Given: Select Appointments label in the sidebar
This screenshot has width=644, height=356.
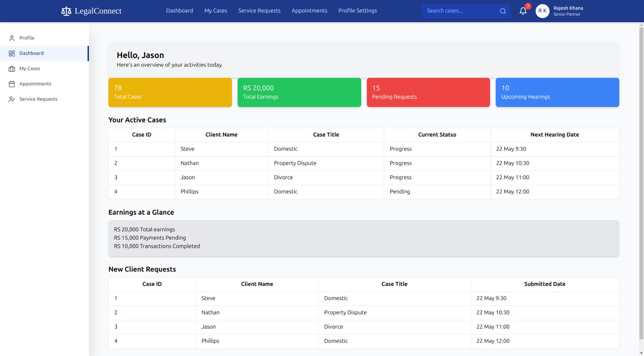Looking at the screenshot, I should [x=35, y=84].
